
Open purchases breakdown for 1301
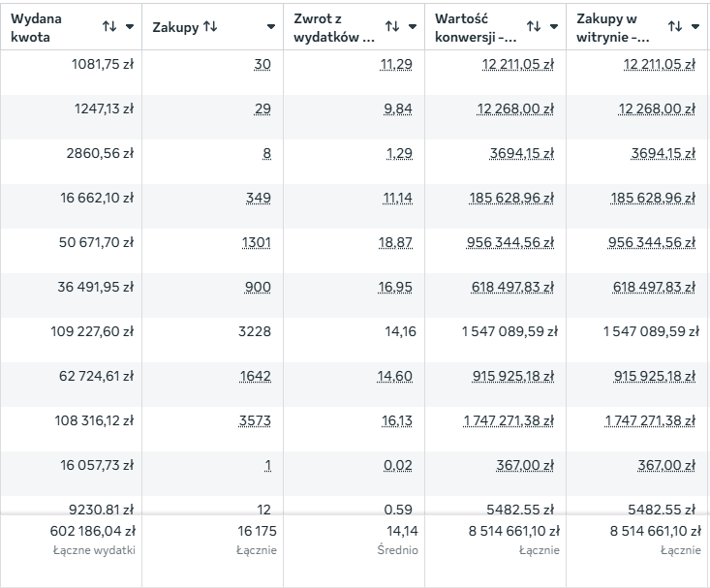256,242
